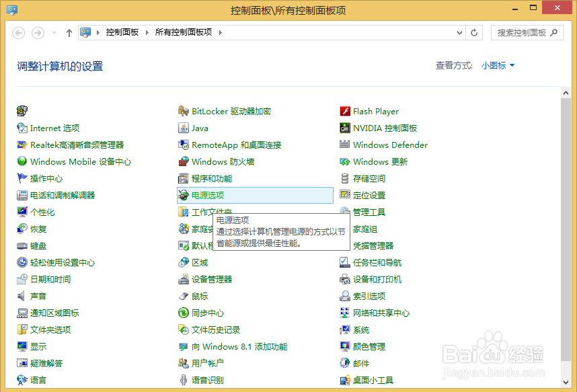Expand the chevron before 控制面板 breadcrumb
Screen dimensions: 577x392
(98, 32)
